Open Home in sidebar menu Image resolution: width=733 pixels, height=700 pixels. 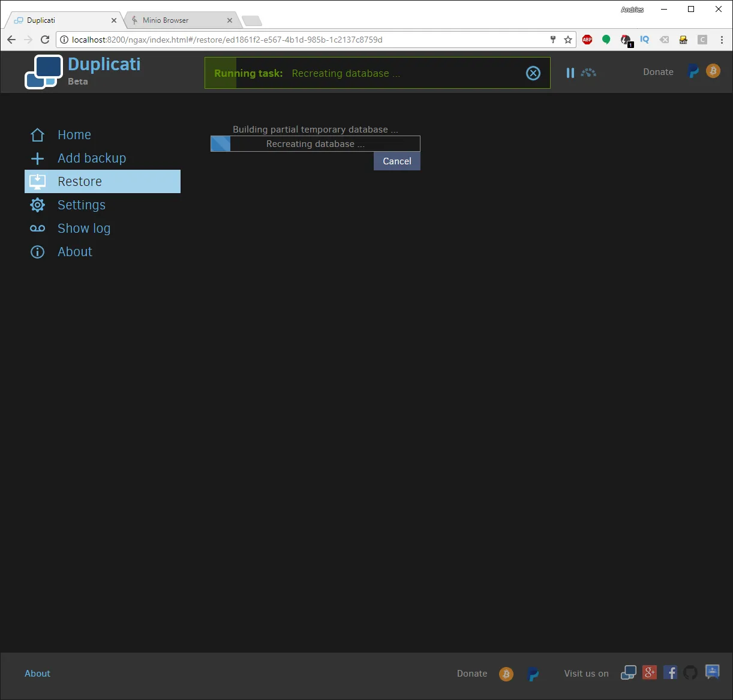pyautogui.click(x=103, y=135)
